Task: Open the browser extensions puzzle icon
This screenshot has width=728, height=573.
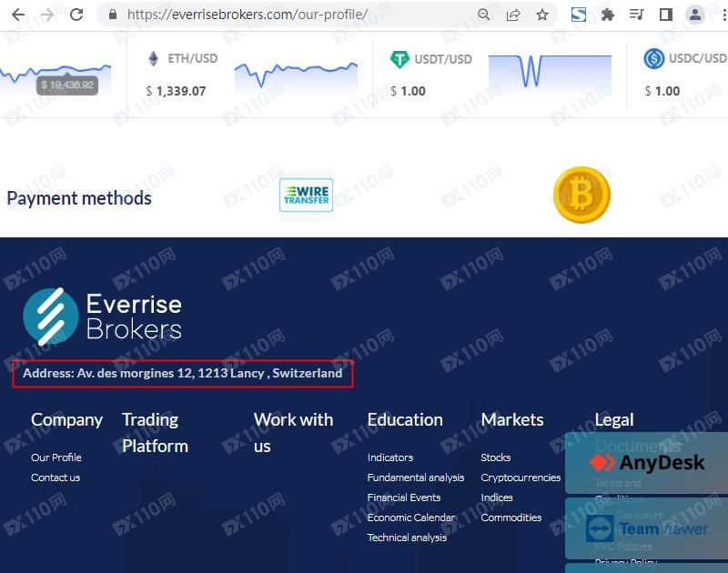Action: [608, 15]
